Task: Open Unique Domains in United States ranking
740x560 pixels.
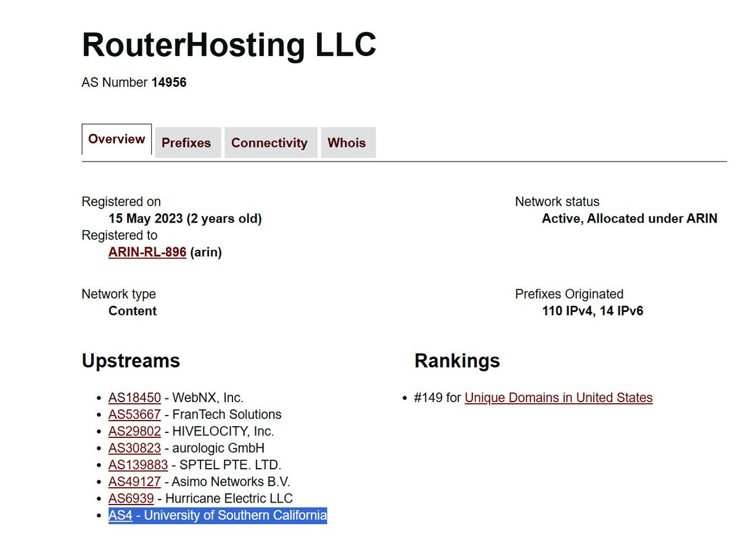Action: pos(559,398)
